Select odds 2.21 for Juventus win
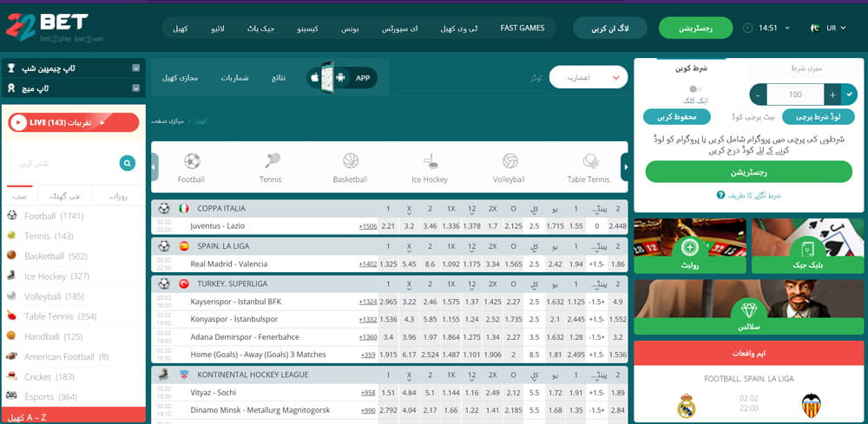Image resolution: width=868 pixels, height=424 pixels. (388, 226)
